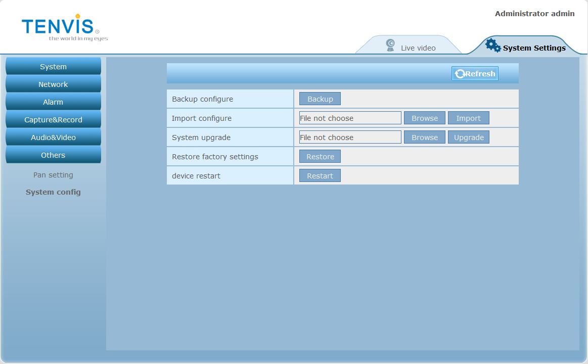Click the gears icon beside System Settings
Screen dimensions: 588x364
coord(492,45)
